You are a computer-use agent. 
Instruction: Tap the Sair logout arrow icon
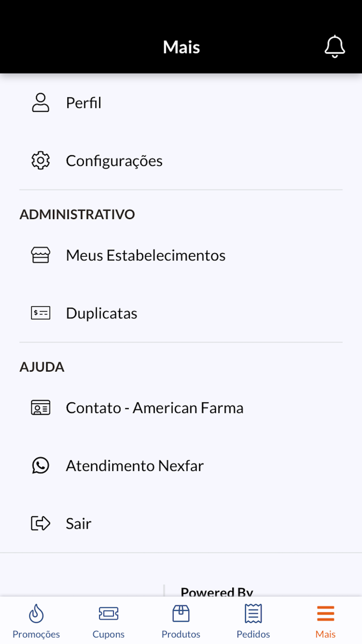point(40,523)
